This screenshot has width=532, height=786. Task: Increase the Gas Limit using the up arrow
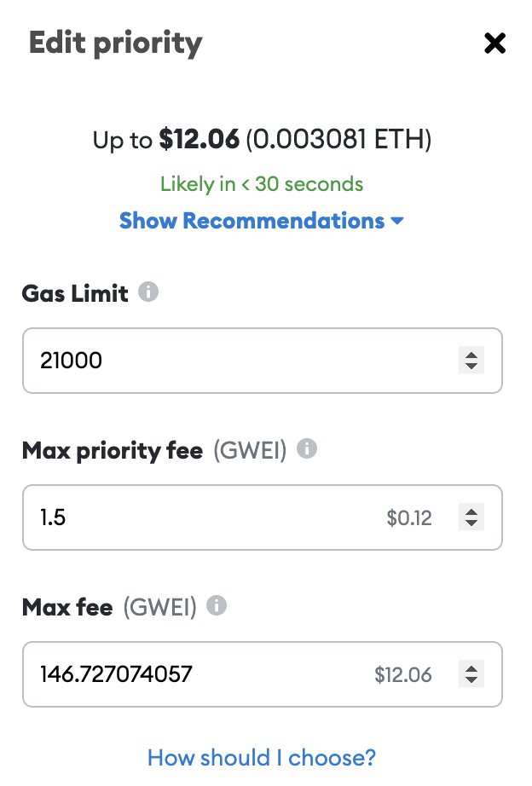coord(471,355)
